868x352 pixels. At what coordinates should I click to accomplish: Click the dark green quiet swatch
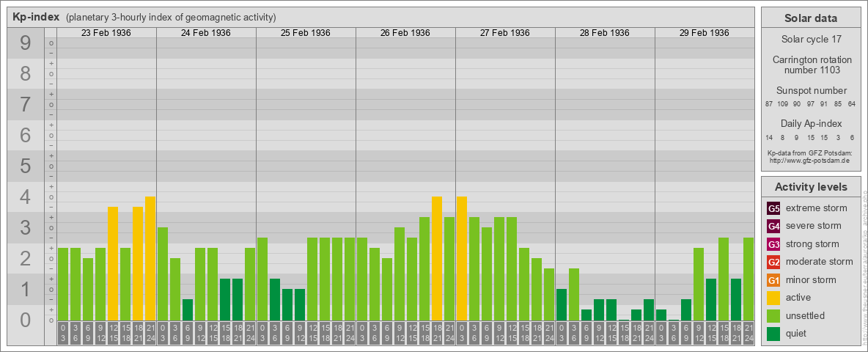773,334
